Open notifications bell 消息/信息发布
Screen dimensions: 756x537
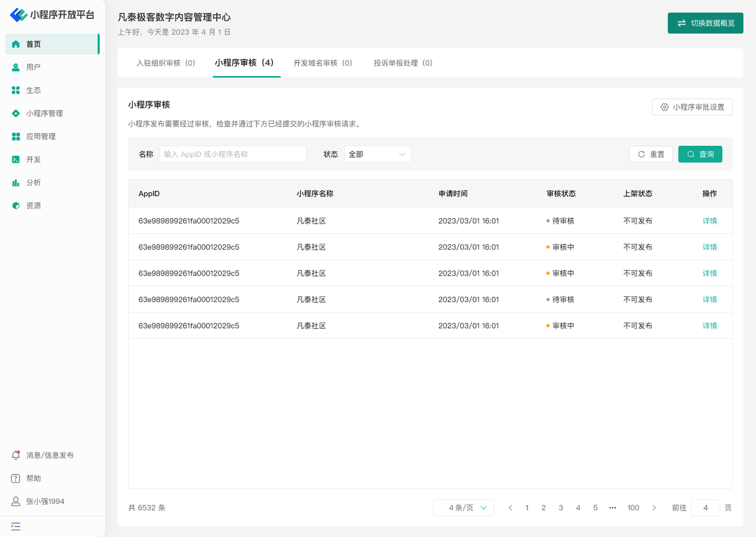(x=16, y=455)
